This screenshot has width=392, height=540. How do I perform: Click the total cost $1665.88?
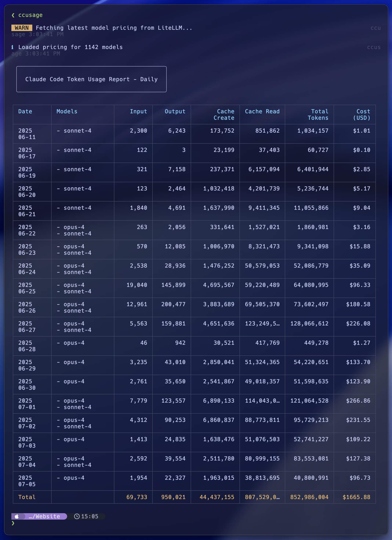pyautogui.click(x=356, y=497)
